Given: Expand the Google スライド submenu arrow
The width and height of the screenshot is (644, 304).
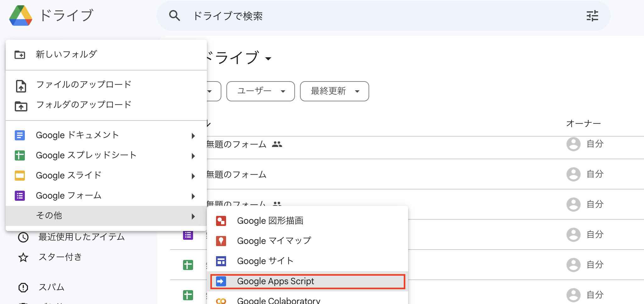Looking at the screenshot, I should tap(193, 176).
